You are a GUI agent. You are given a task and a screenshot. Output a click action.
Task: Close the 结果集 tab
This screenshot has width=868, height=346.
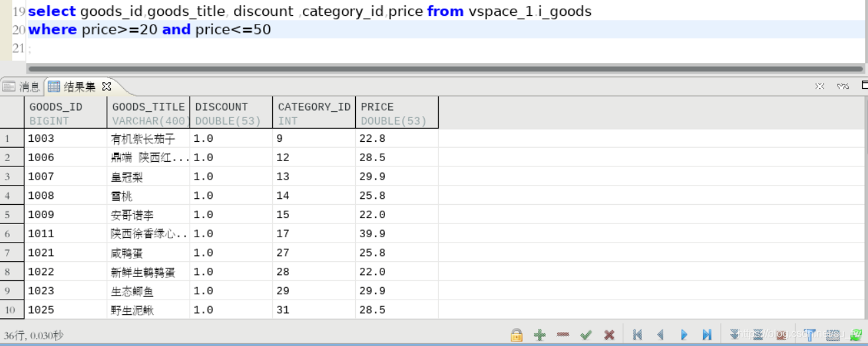coord(106,86)
